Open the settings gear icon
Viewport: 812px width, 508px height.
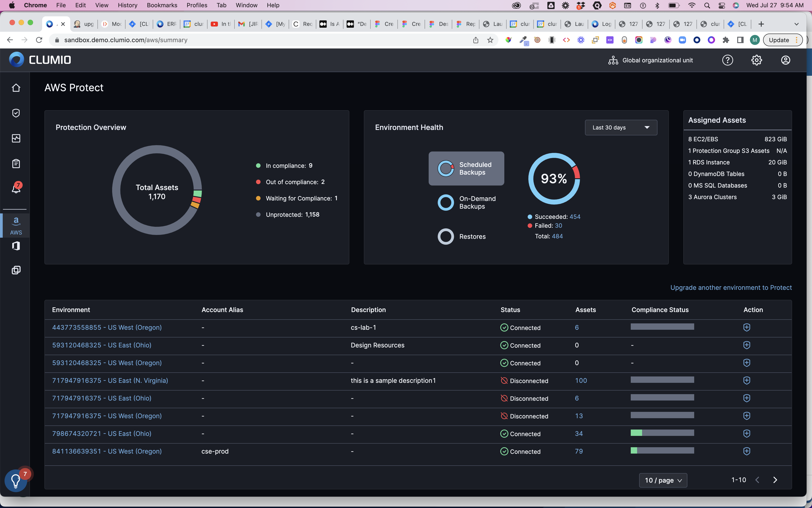click(756, 60)
